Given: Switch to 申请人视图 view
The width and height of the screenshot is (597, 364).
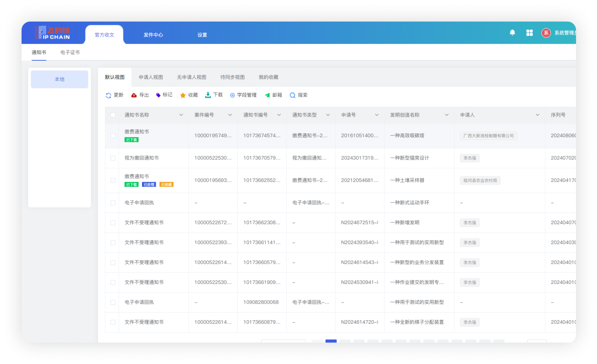Looking at the screenshot, I should pyautogui.click(x=151, y=77).
